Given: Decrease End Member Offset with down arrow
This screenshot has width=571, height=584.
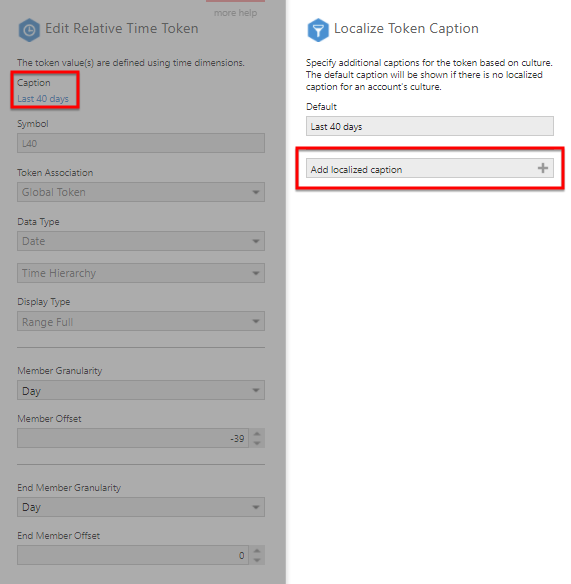Looking at the screenshot, I should [257, 560].
